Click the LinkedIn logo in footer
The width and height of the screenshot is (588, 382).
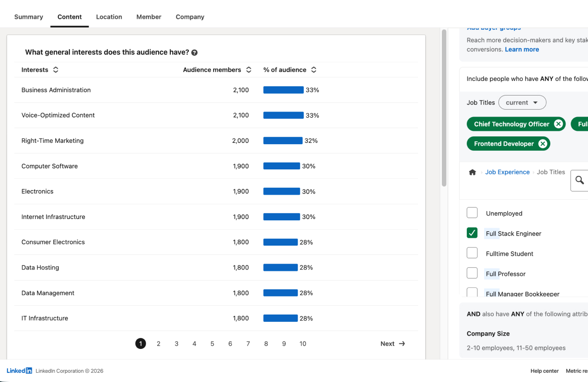point(19,371)
